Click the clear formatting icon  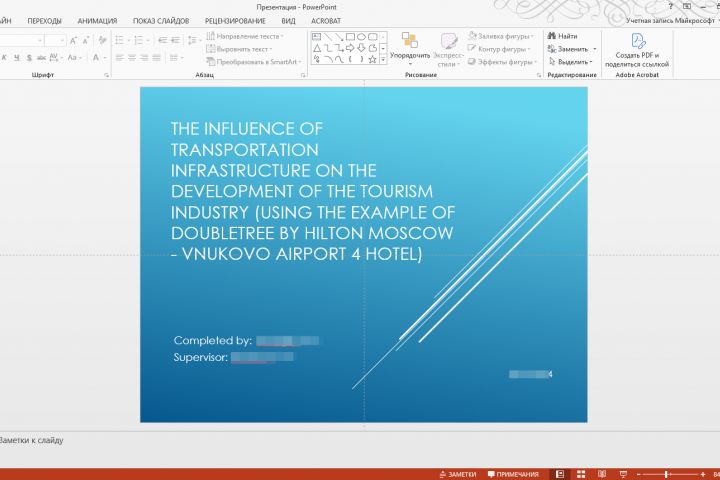[102, 40]
